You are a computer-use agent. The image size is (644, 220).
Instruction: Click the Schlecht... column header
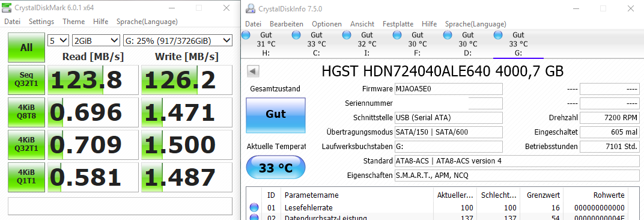point(498,195)
